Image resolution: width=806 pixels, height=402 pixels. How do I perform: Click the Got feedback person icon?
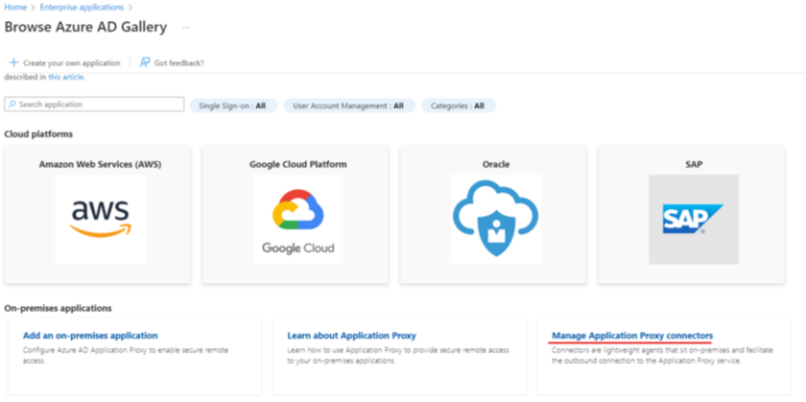click(145, 63)
